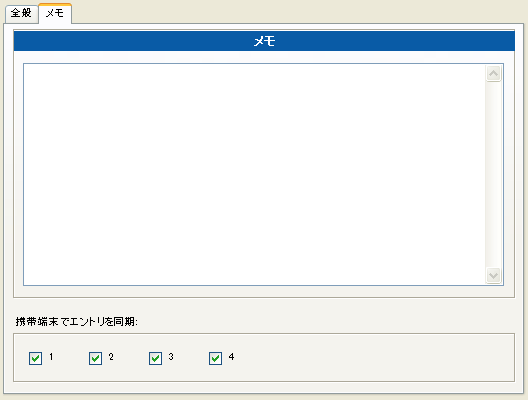
Task: Click the memo box scroll-down arrow
Action: coord(493,275)
